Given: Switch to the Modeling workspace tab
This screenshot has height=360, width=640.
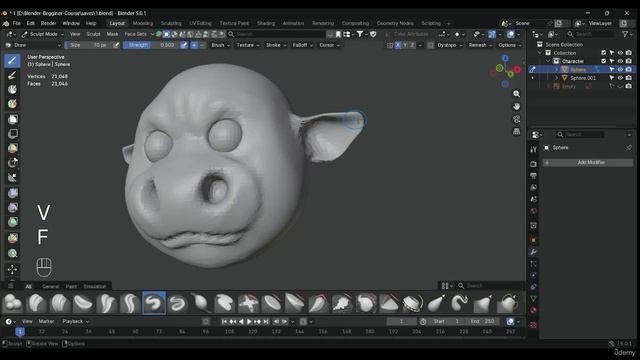Looking at the screenshot, I should coord(143,23).
